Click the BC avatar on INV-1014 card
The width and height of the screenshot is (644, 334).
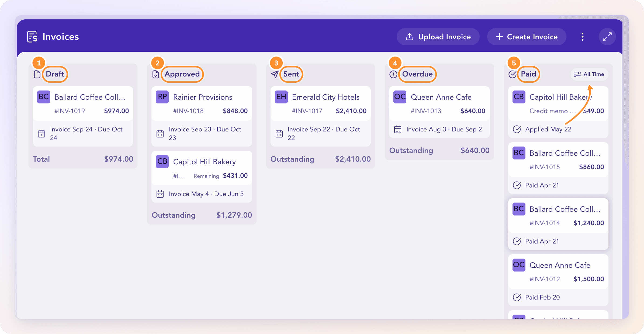tap(519, 209)
